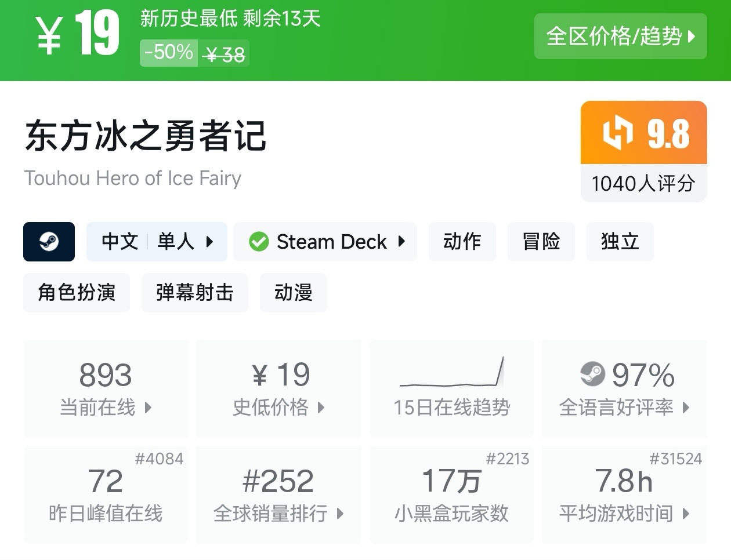Click the -50% discount badge

169,53
